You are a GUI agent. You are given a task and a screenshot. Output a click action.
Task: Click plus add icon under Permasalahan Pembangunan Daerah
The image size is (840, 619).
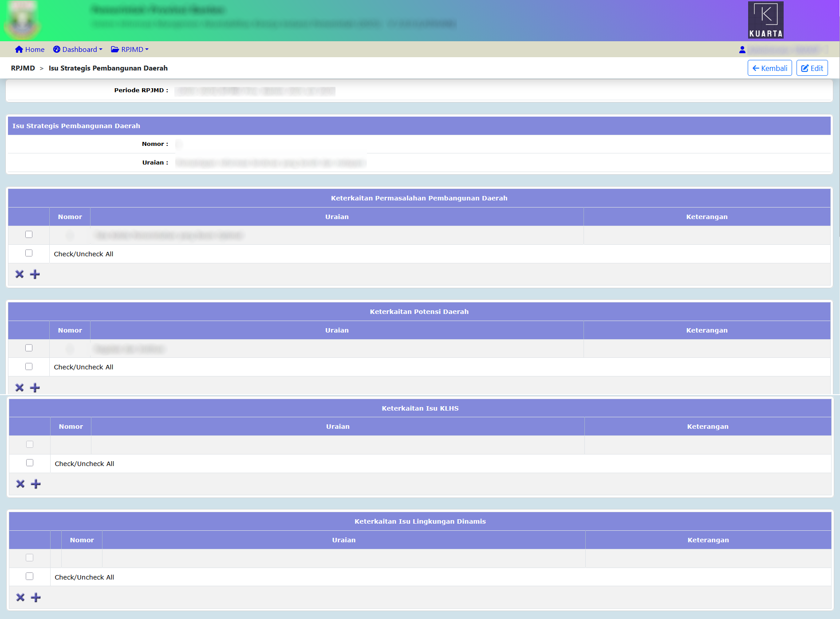[x=35, y=274]
